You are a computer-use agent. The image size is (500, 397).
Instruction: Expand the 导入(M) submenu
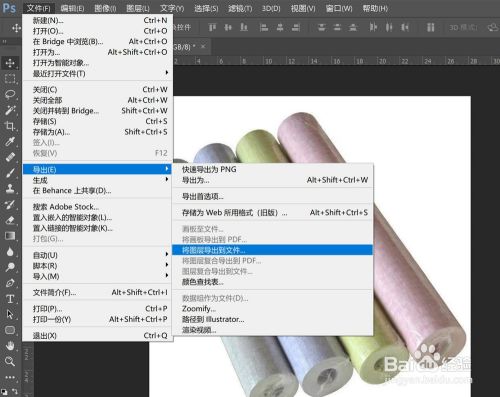98,276
